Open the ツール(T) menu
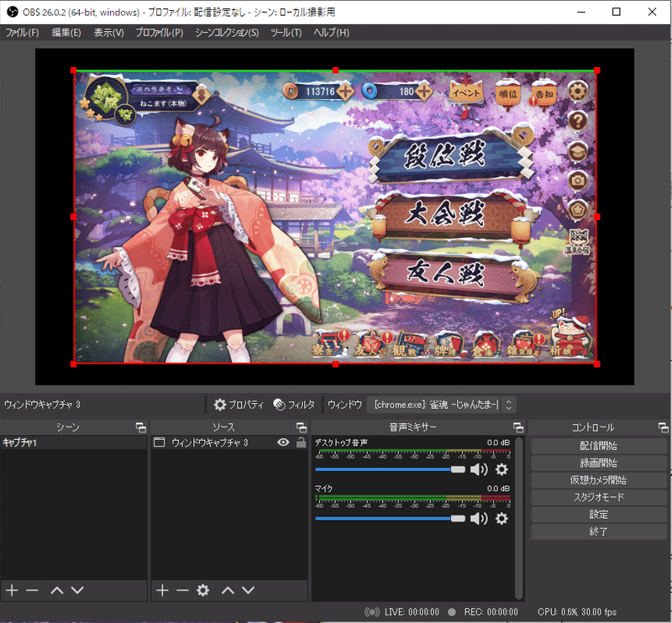 [x=286, y=33]
